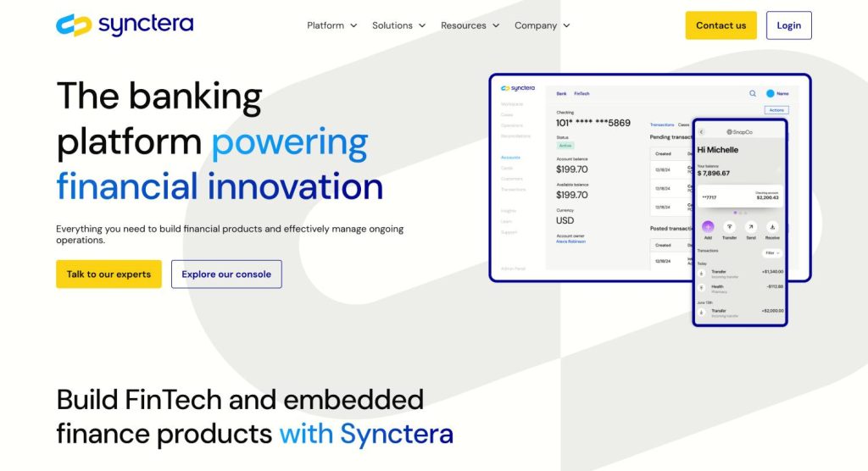Click the Login button
868x471 pixels.
(789, 25)
